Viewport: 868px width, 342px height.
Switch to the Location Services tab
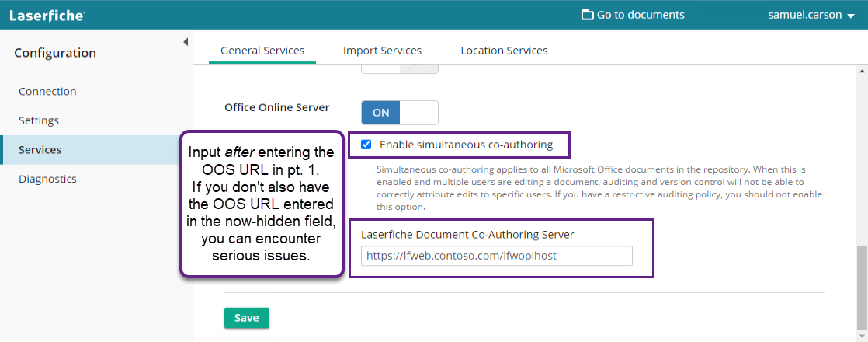click(505, 51)
